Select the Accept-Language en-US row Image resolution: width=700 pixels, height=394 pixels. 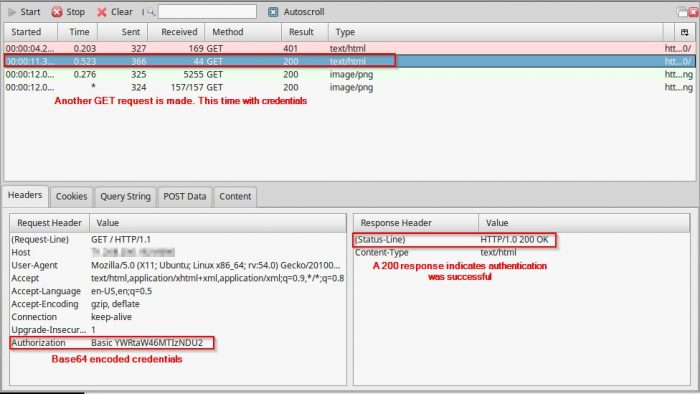[x=178, y=291]
